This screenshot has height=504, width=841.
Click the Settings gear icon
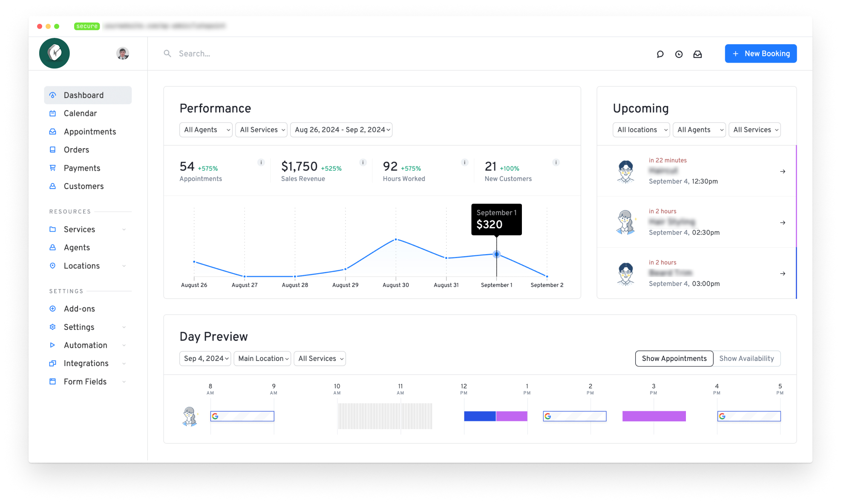click(x=53, y=327)
